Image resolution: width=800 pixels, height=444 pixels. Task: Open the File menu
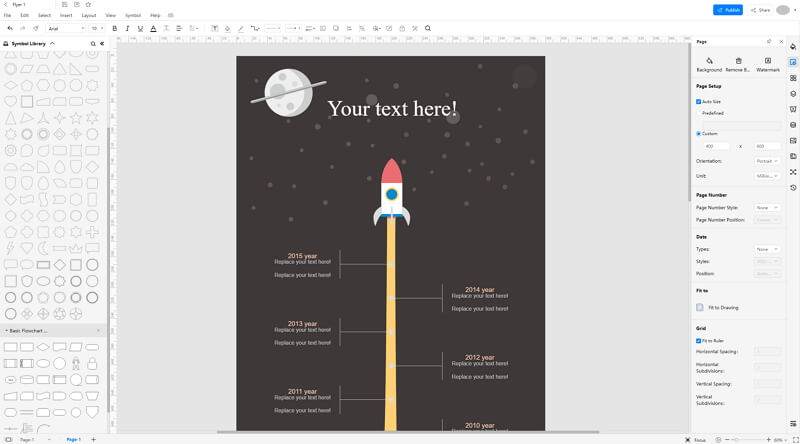(8, 15)
